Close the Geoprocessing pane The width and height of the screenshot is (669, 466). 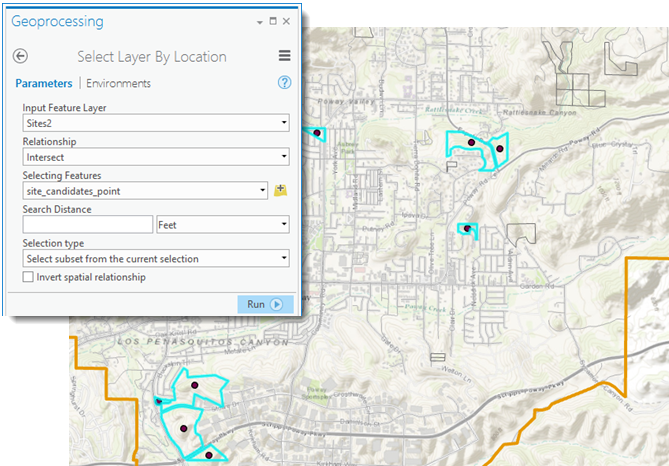point(287,21)
